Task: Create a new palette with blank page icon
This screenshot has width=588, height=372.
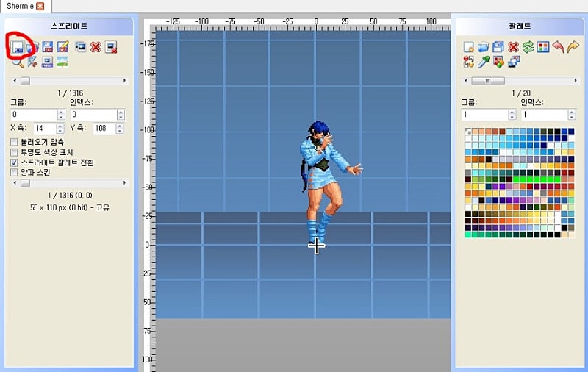Action: [x=468, y=47]
